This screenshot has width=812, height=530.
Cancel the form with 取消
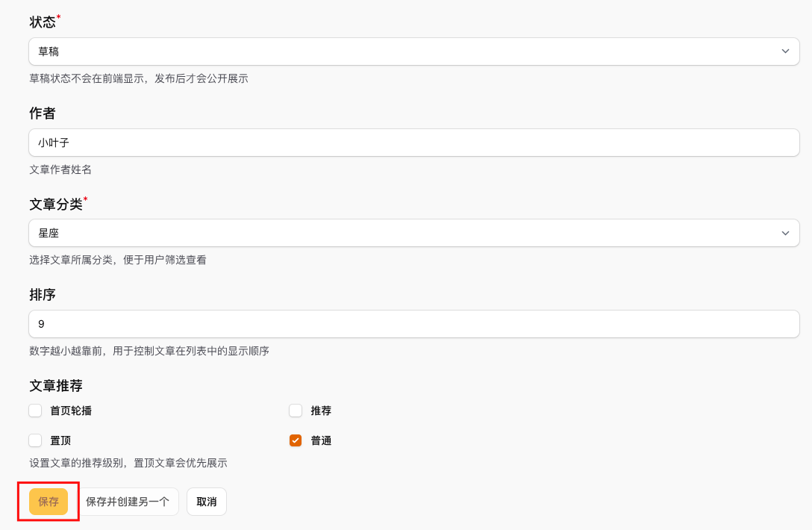pos(207,502)
